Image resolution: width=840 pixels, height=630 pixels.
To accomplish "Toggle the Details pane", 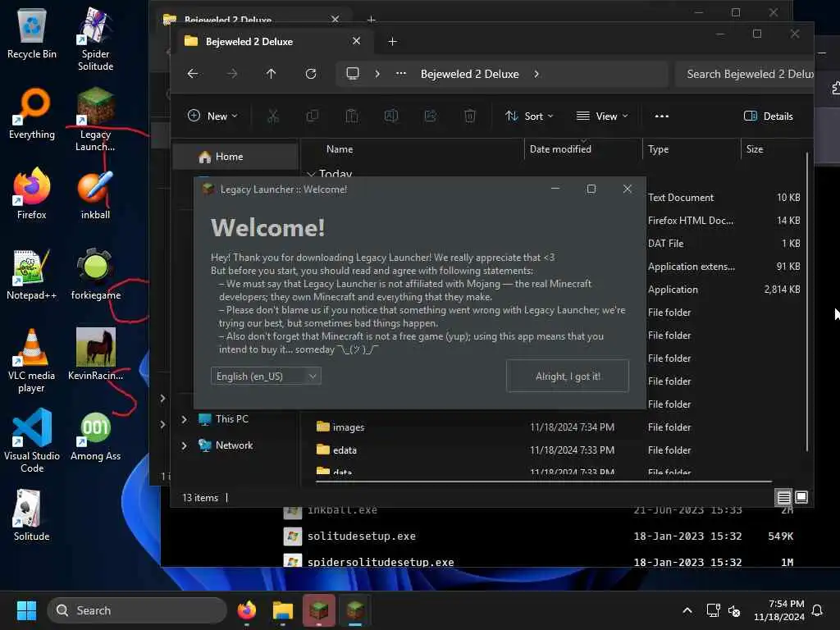I will 768,116.
